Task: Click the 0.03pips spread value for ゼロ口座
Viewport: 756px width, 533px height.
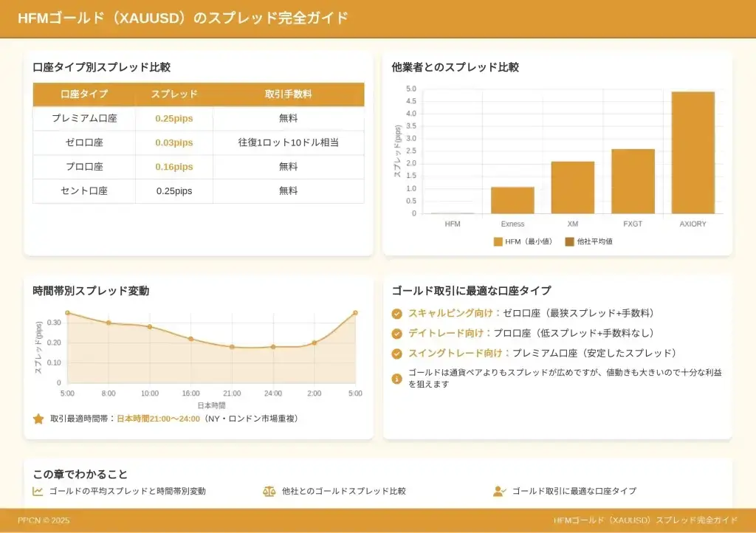Action: click(x=174, y=142)
